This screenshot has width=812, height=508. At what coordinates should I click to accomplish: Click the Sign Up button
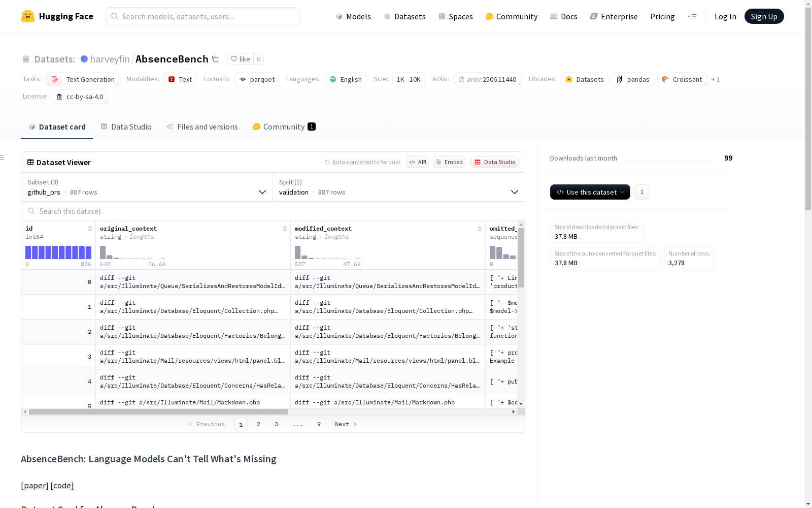764,16
